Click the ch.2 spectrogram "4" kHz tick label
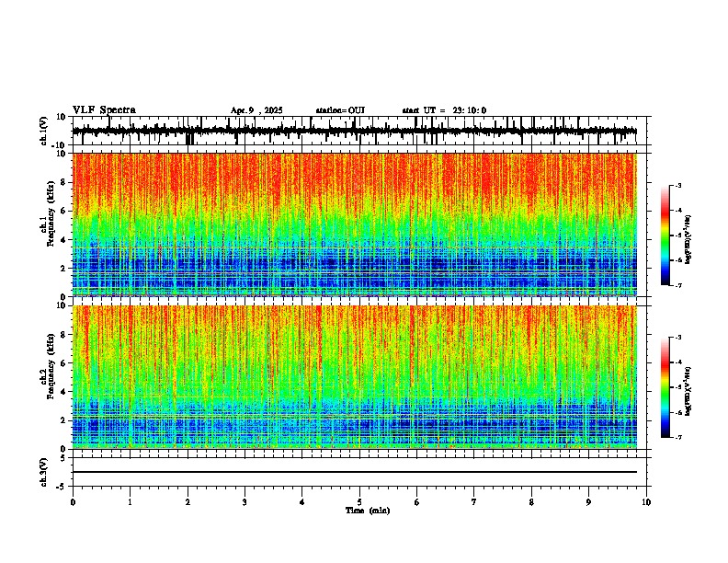728x563 pixels. coord(63,392)
